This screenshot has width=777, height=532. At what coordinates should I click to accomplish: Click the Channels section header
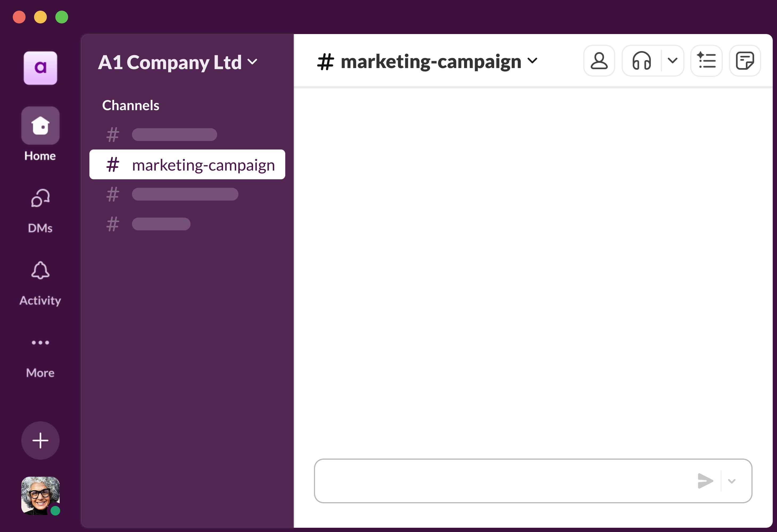point(130,105)
